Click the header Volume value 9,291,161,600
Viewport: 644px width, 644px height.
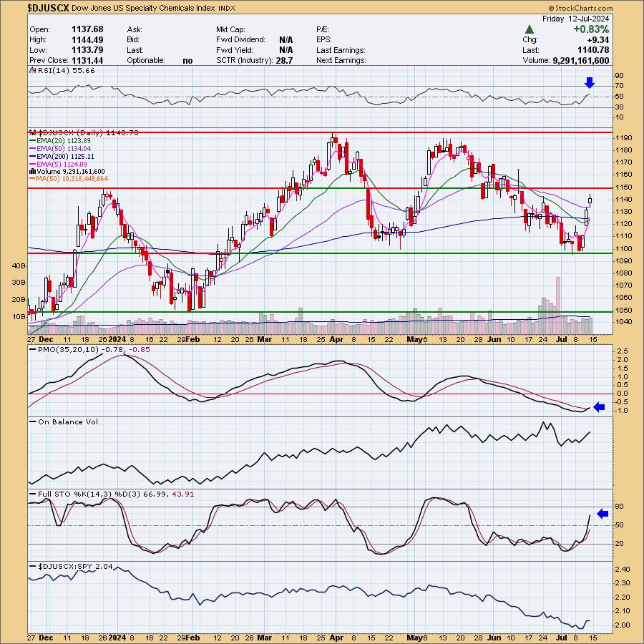tap(581, 60)
